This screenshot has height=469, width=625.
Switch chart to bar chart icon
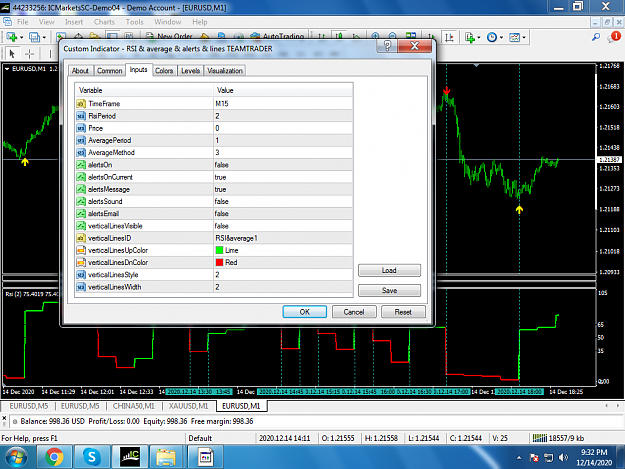[x=322, y=37]
